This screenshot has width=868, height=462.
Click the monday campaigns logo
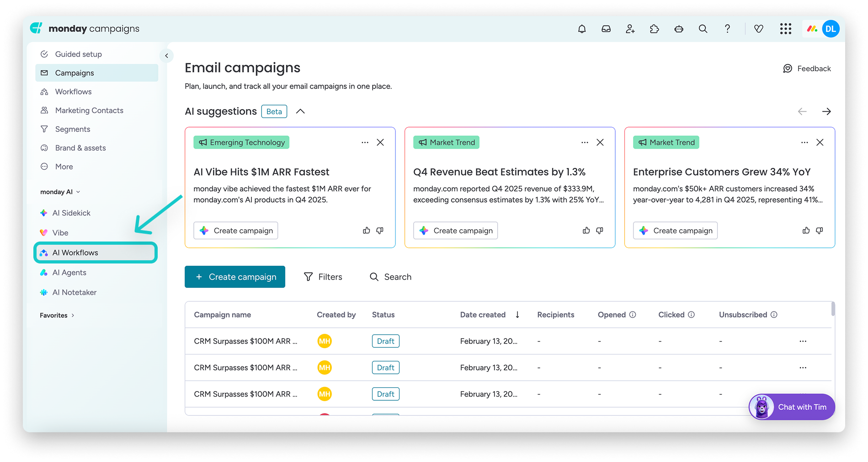coord(85,28)
